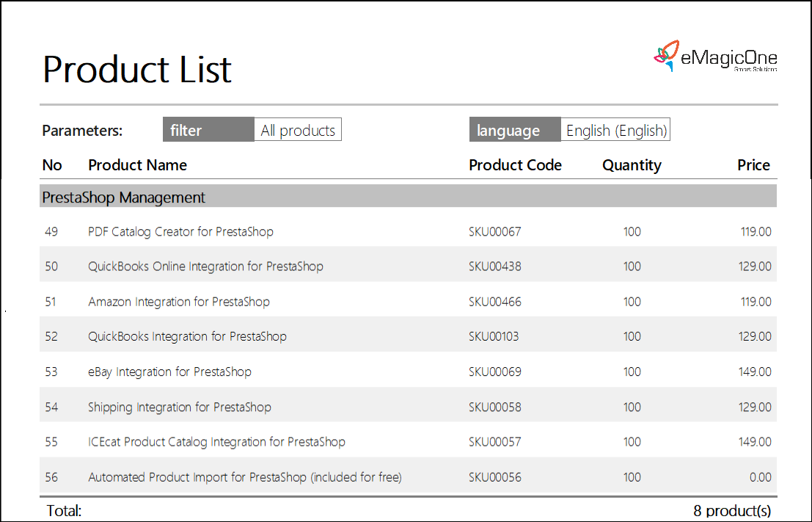
Task: Click the 129.00 price of QuickBooks Online Integration
Action: (x=755, y=267)
